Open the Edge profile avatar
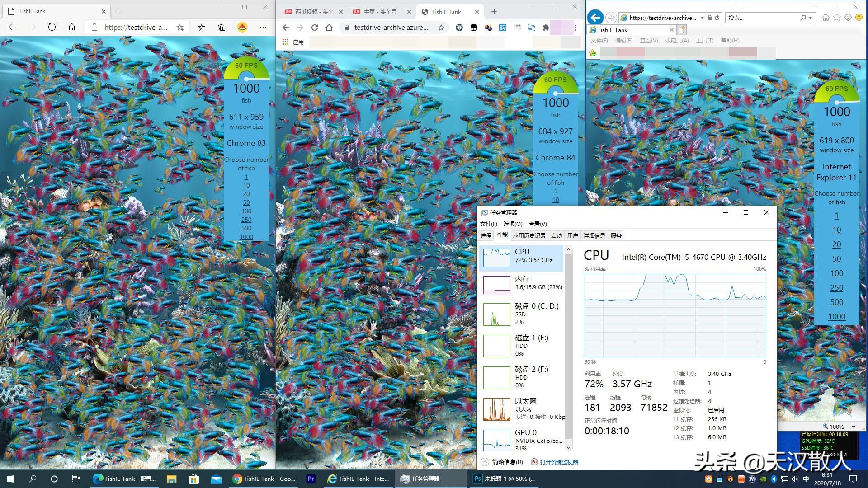Viewport: 868px width, 488px height. tap(243, 27)
